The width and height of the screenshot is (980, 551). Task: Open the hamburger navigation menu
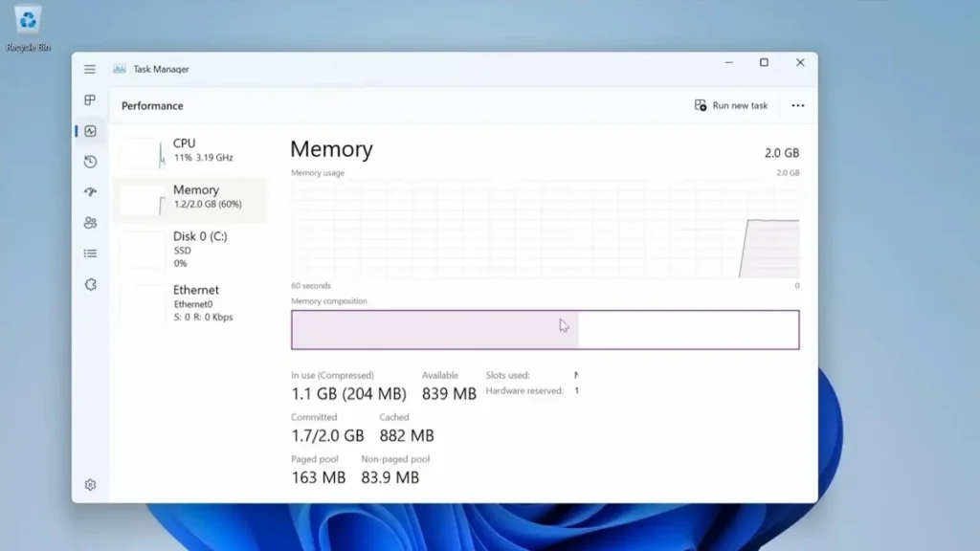pos(90,69)
